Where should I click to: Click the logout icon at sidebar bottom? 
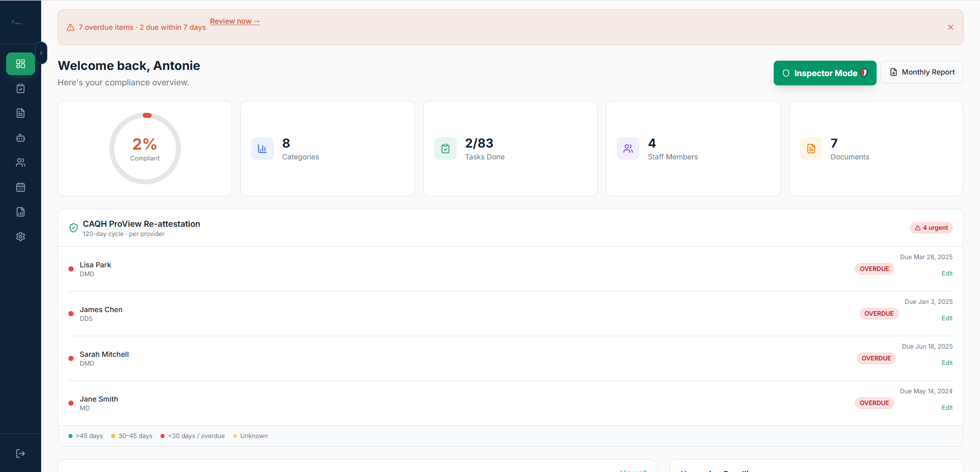(x=21, y=453)
